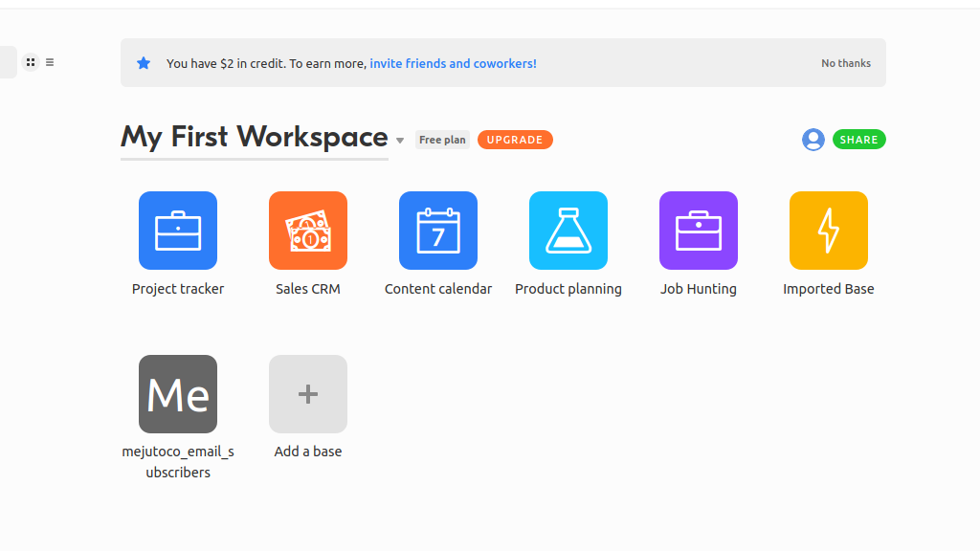
Task: Click the user account avatar
Action: pos(813,139)
